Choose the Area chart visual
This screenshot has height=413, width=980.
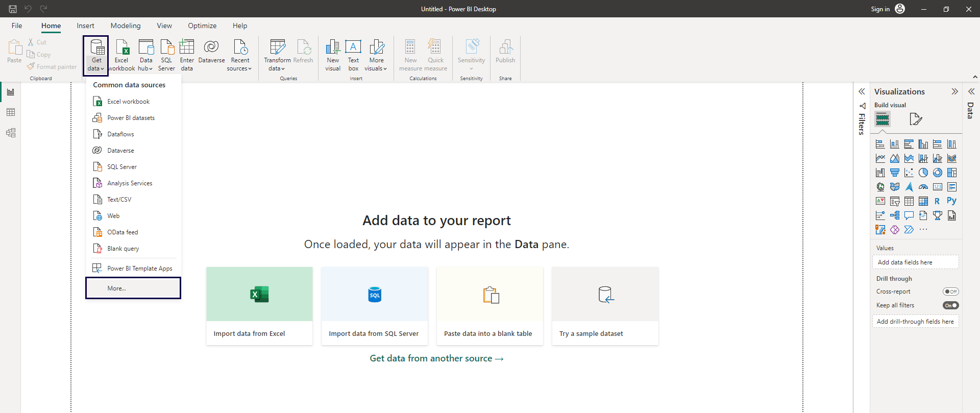(894, 159)
